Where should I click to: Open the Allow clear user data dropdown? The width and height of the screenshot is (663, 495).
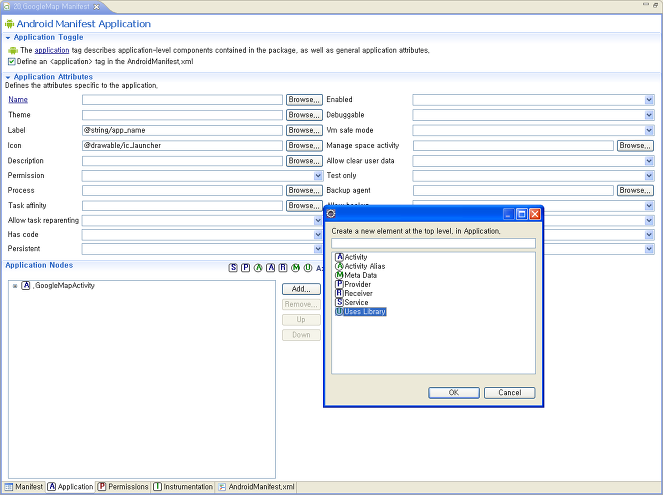(649, 161)
